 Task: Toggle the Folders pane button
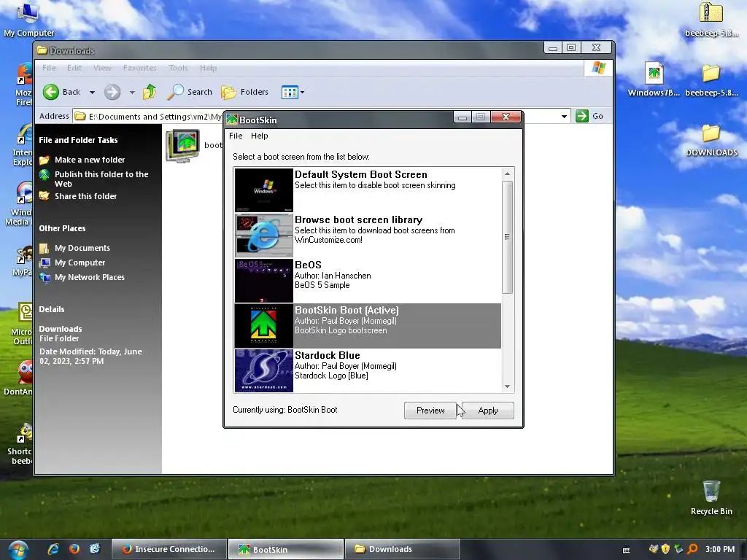click(245, 92)
